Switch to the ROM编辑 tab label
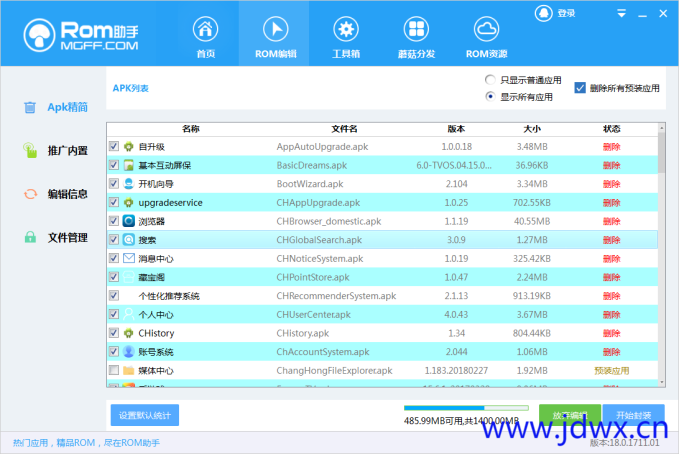 [x=276, y=54]
